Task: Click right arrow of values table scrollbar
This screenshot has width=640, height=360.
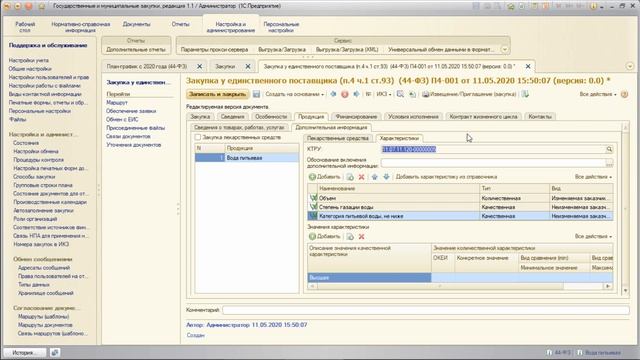Action: [x=608, y=286]
